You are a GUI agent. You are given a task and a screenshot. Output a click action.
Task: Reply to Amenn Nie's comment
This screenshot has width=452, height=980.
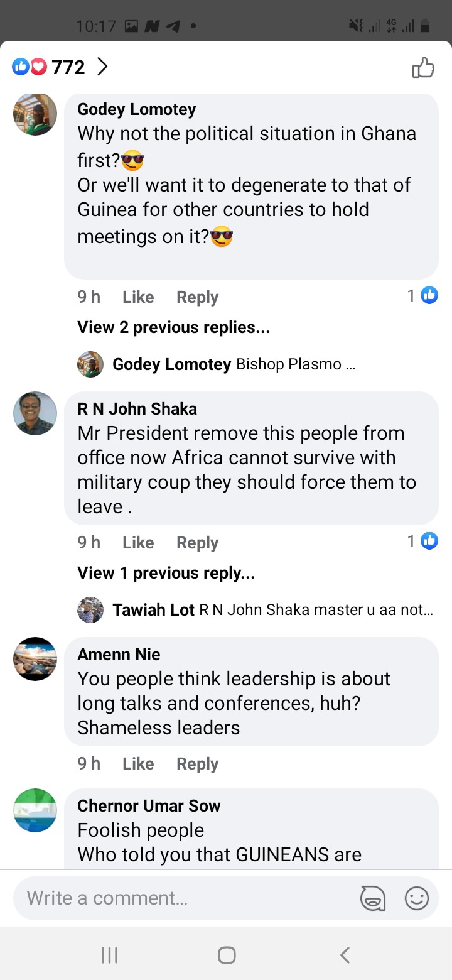pyautogui.click(x=197, y=764)
